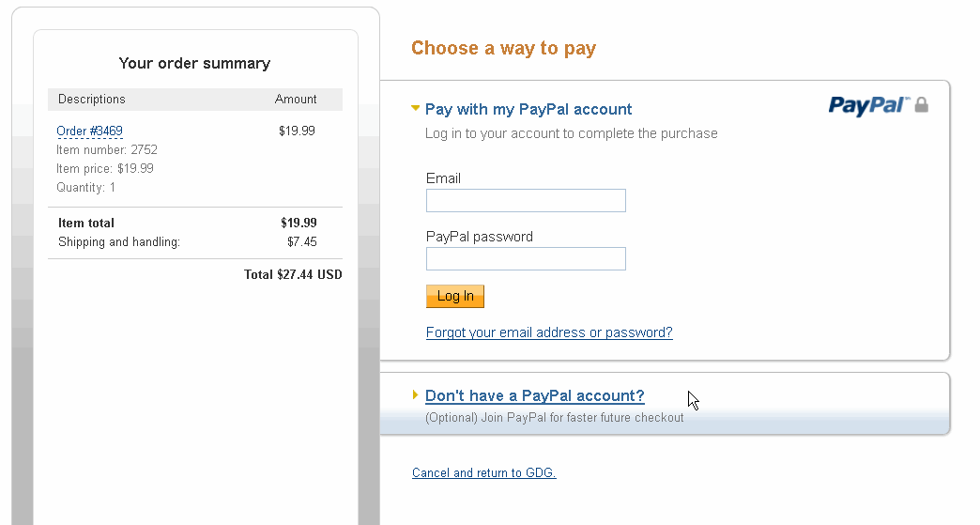Focus the PayPal password field
The width and height of the screenshot is (980, 525).
[526, 258]
